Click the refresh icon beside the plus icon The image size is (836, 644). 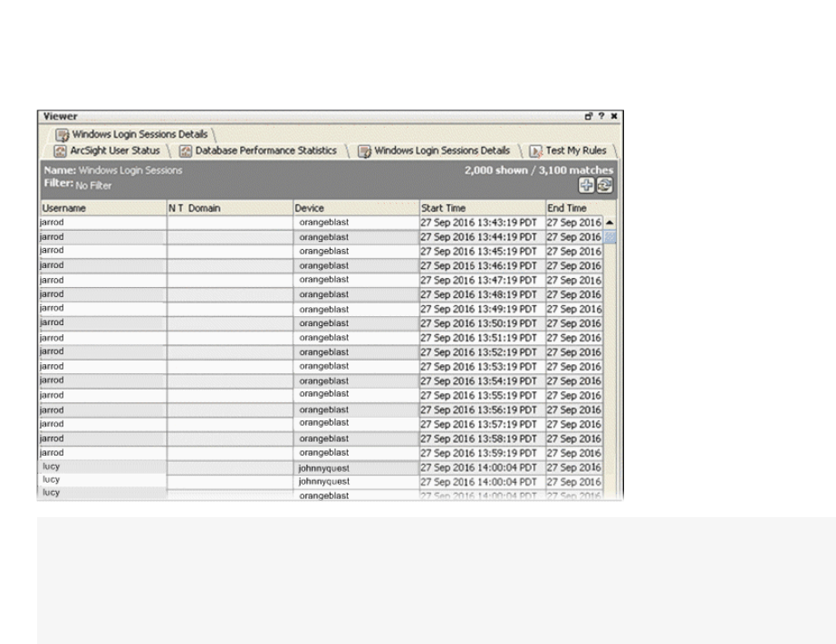[605, 185]
